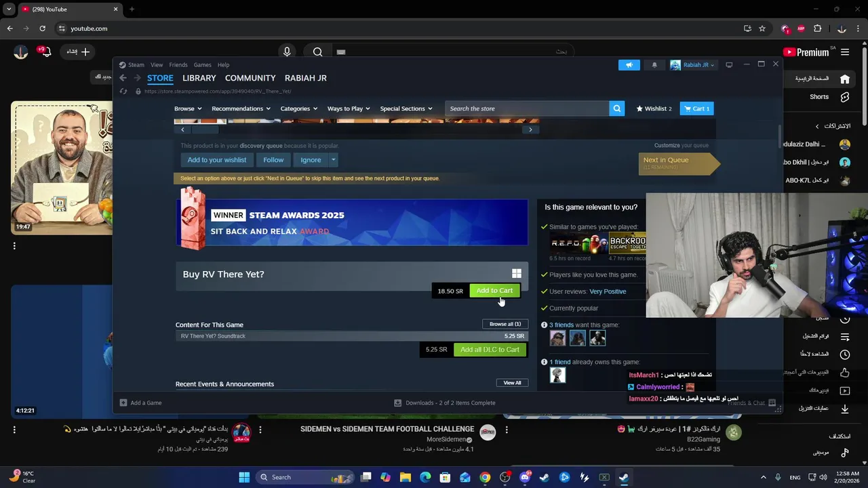Click RV There Yet? Soundtrack row
Screen dimensions: 868x488
(352, 336)
